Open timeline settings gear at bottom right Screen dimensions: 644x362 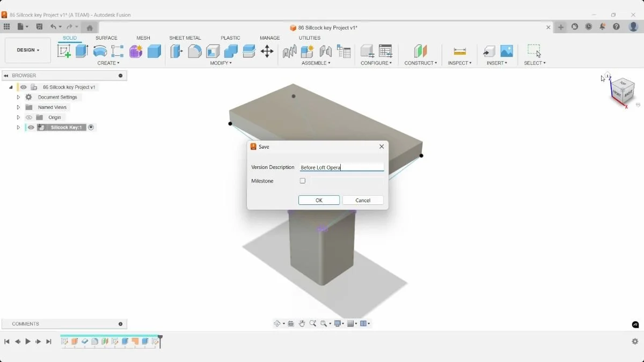point(635,342)
